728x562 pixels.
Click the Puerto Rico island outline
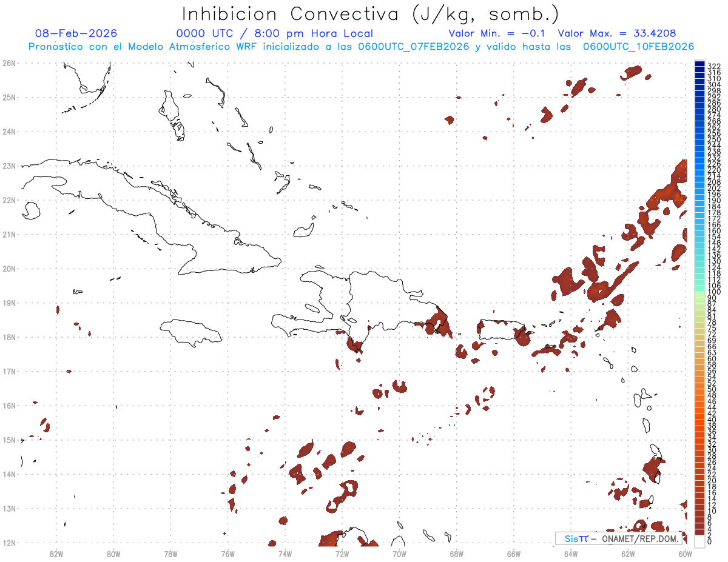coord(503,330)
